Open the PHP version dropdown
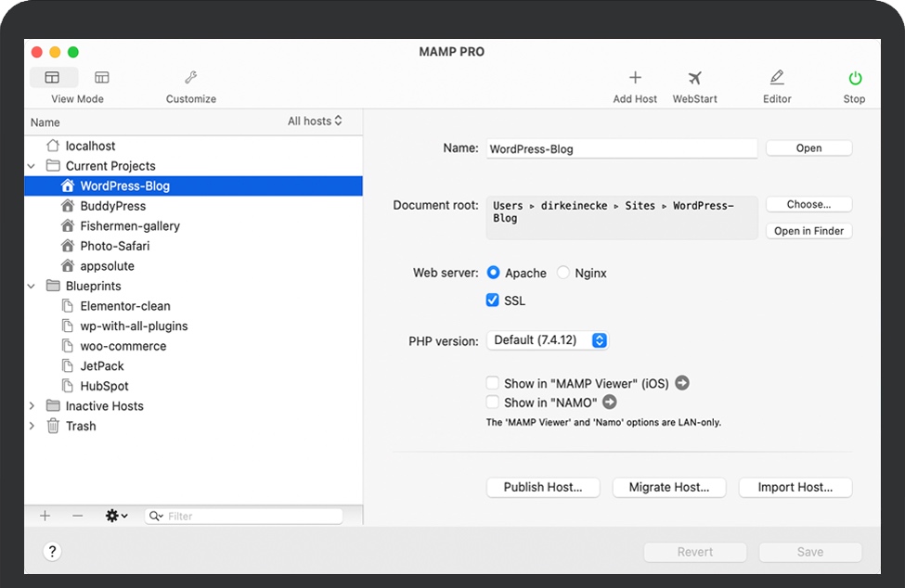Screen dimensions: 905x588 [x=548, y=340]
